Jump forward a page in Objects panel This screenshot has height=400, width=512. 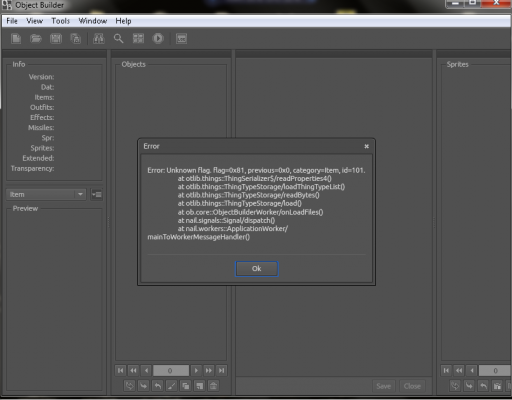(209, 370)
